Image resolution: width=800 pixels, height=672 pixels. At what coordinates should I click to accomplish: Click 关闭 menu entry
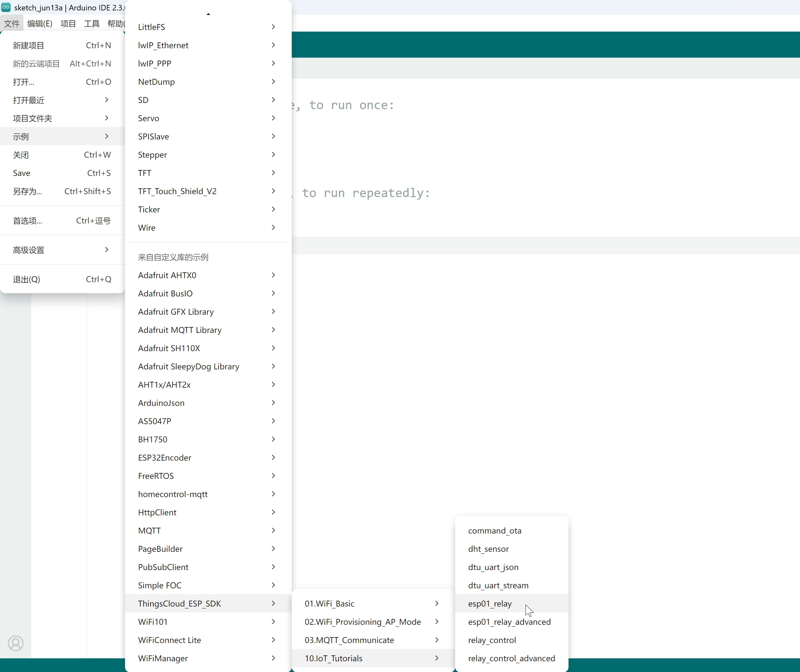click(63, 155)
